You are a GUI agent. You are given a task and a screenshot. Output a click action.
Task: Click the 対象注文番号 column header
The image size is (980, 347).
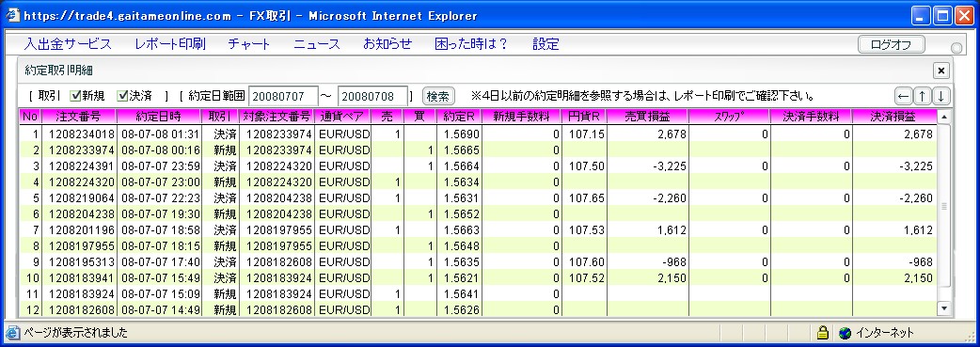277,117
